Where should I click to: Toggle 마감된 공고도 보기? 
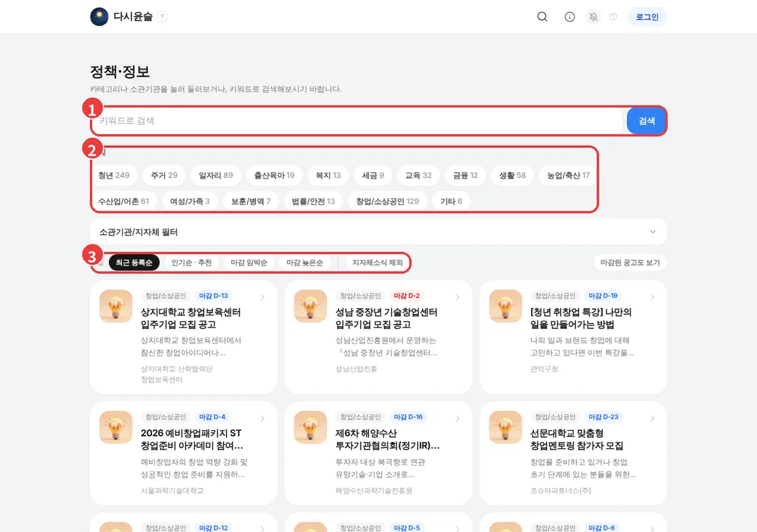[630, 263]
